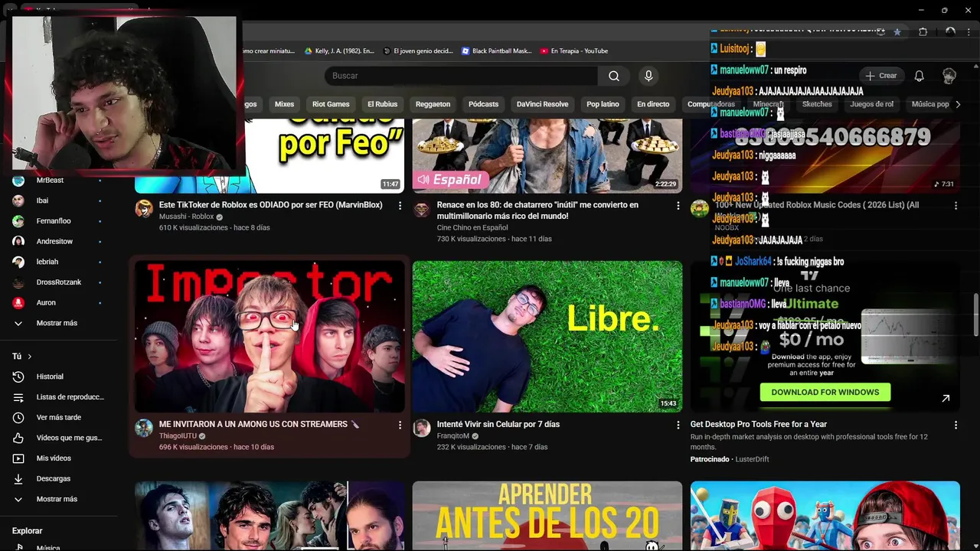Image resolution: width=980 pixels, height=551 pixels.
Task: Open Descargas in sidebar
Action: 53,478
